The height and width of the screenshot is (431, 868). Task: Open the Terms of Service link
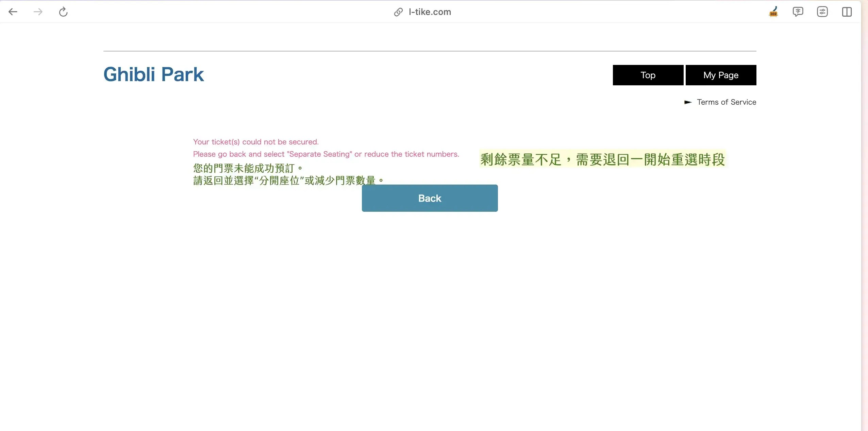726,102
